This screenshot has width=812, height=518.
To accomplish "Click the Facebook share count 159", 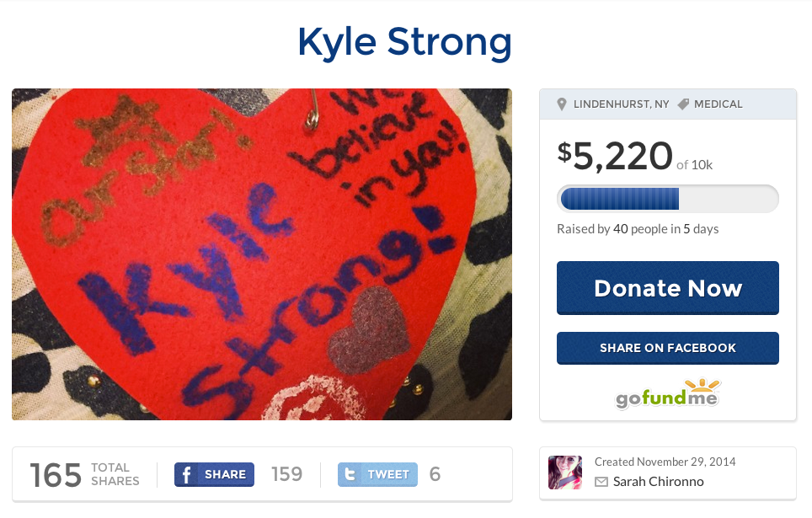I will [287, 474].
